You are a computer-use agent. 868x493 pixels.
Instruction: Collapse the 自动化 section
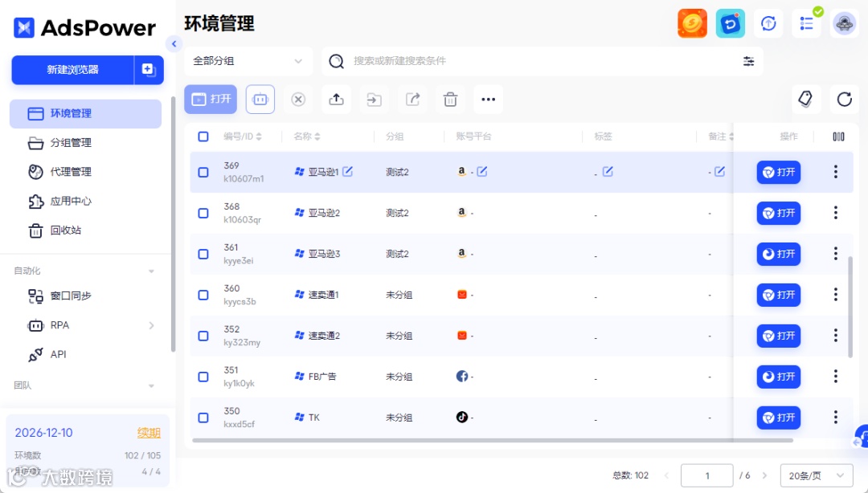pyautogui.click(x=151, y=271)
